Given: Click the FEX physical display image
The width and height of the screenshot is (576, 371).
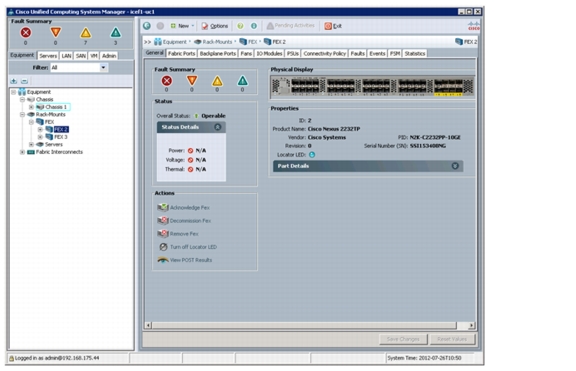Looking at the screenshot, I should [372, 87].
